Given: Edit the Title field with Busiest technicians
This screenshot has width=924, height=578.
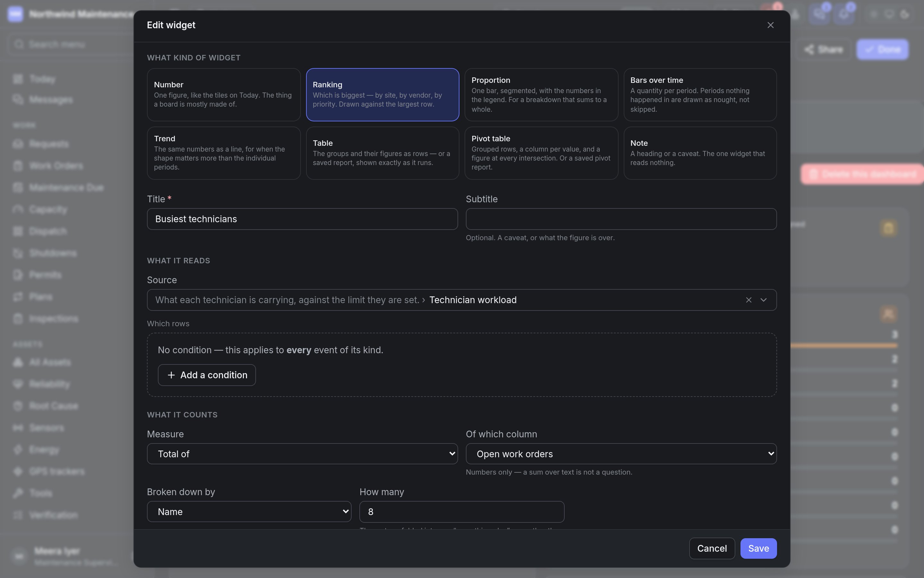Looking at the screenshot, I should 302,219.
